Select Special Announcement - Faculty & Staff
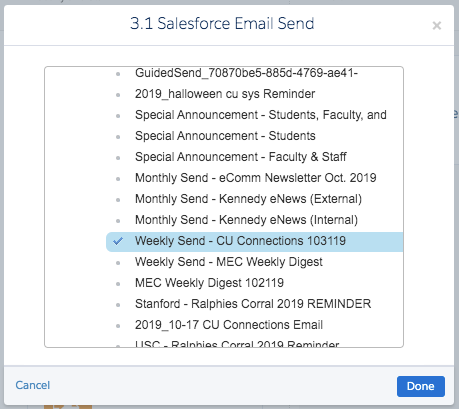Image resolution: width=459 pixels, height=409 pixels. (x=241, y=157)
